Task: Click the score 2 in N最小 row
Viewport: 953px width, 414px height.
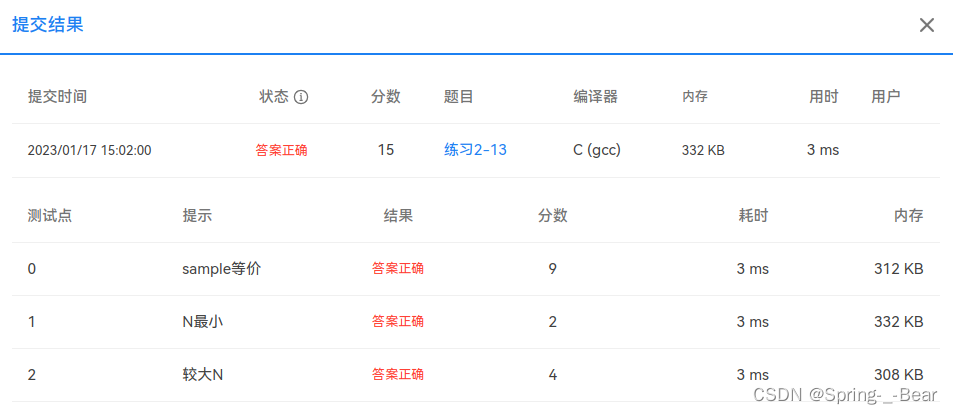Action: [x=552, y=322]
